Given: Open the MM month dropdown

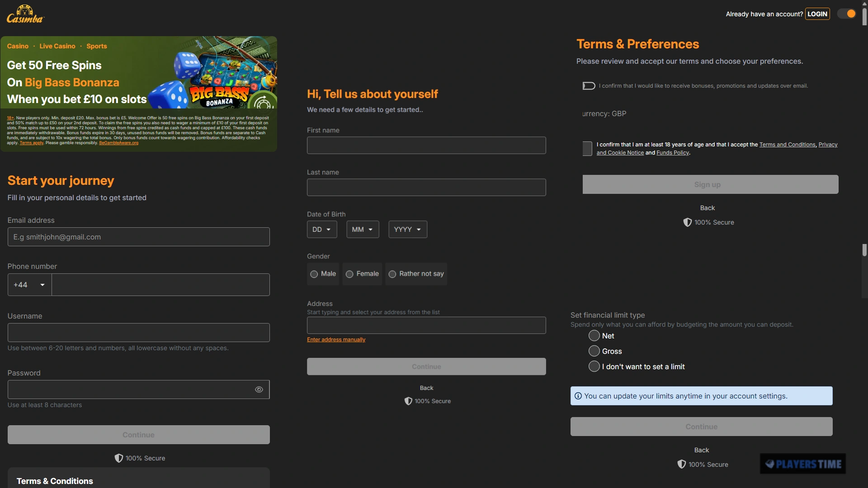Looking at the screenshot, I should (x=363, y=230).
